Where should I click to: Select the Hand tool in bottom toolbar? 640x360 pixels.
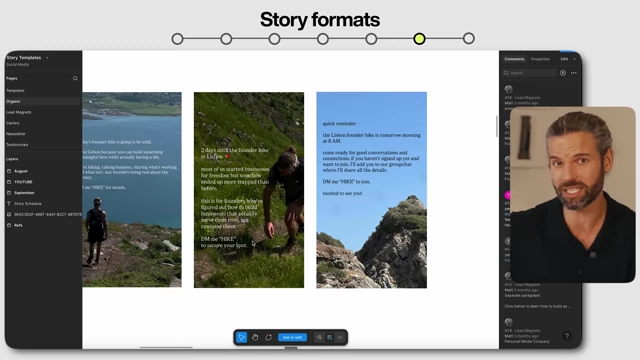(255, 338)
